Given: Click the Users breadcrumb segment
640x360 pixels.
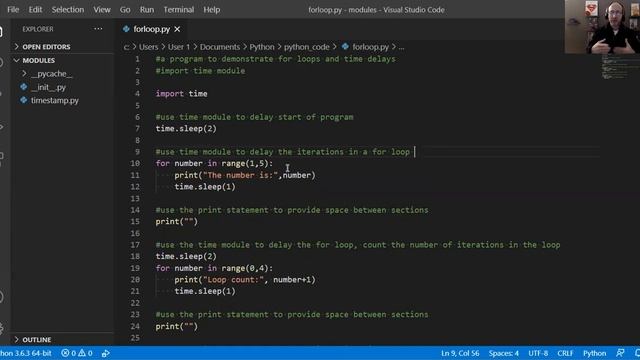Looking at the screenshot, I should pos(148,47).
